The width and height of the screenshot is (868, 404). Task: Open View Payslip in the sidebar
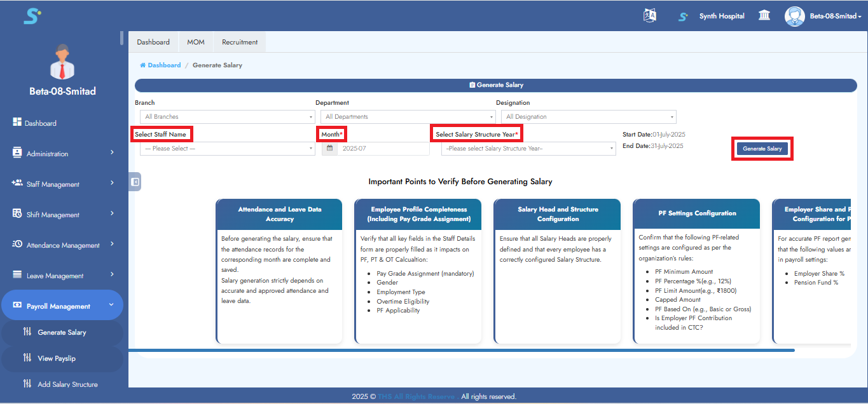pos(57,358)
